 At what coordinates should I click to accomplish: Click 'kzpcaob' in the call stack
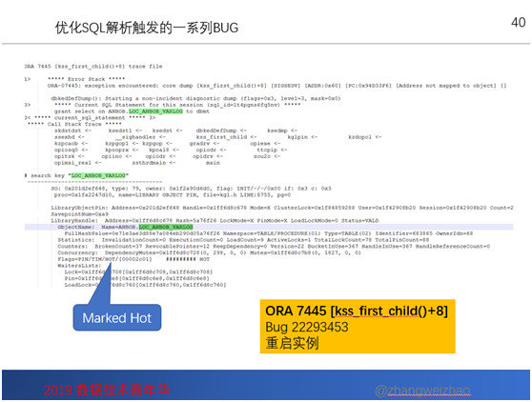point(66,144)
